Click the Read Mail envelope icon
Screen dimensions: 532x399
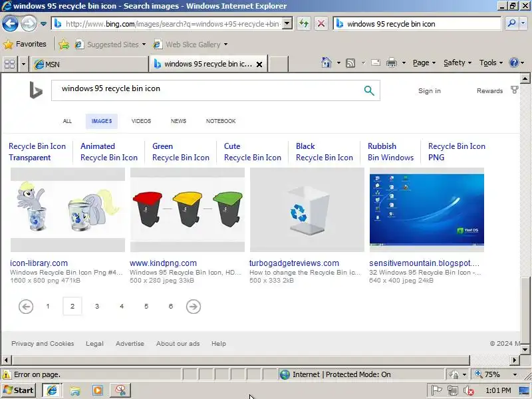click(376, 63)
